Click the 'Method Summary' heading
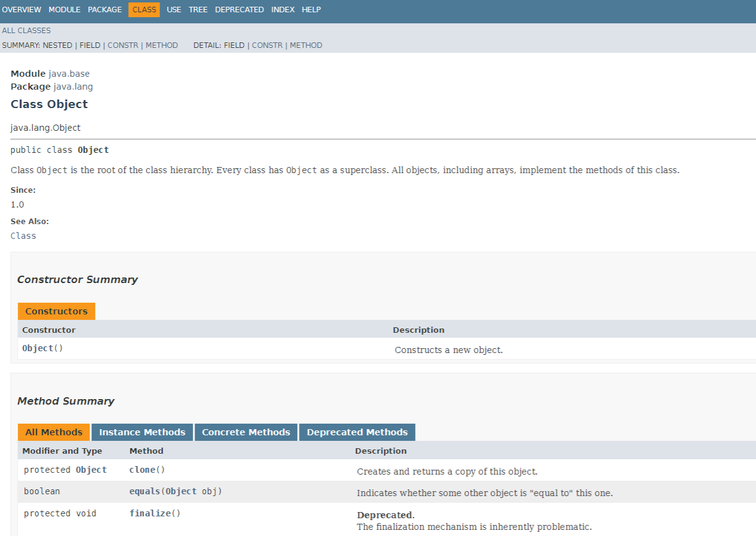Image resolution: width=756 pixels, height=536 pixels. pos(66,401)
